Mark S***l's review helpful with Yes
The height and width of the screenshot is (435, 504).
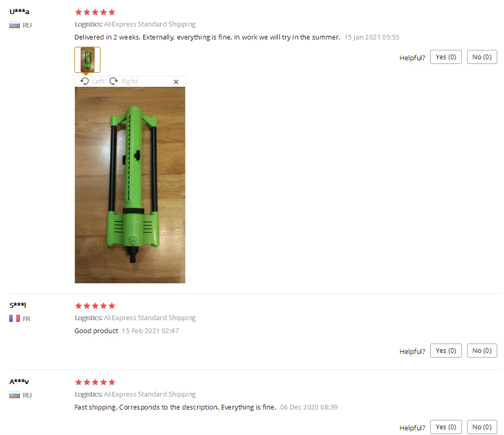point(446,351)
